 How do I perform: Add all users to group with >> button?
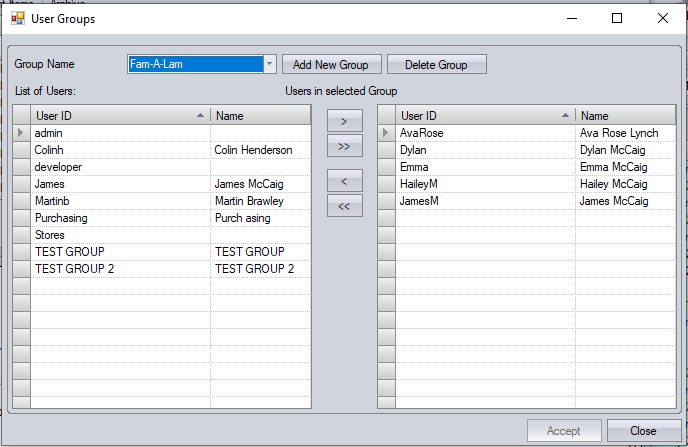click(x=344, y=147)
